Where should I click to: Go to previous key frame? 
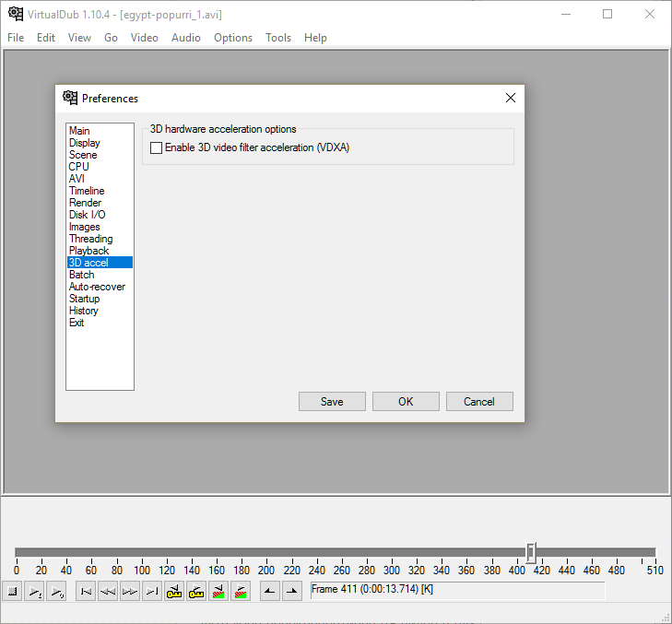click(x=174, y=592)
